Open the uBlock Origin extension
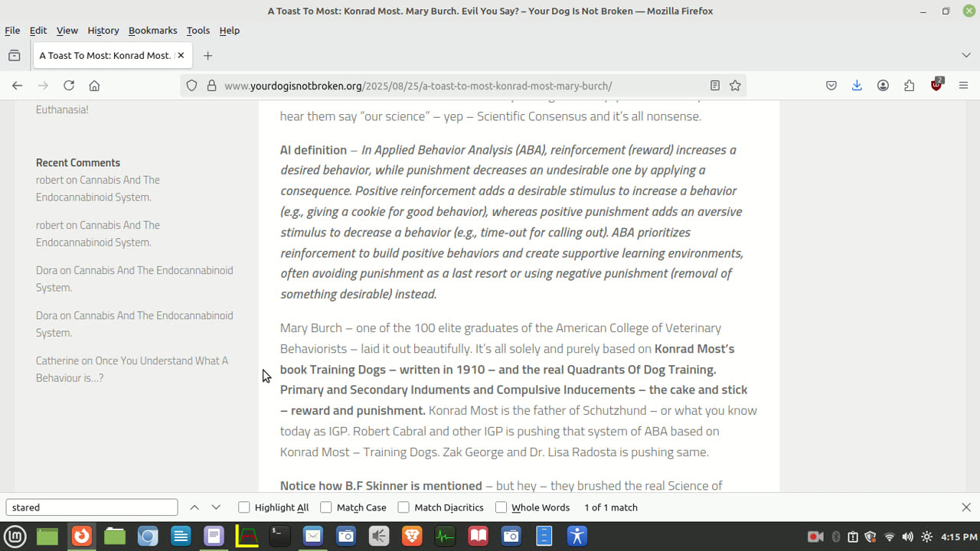 (936, 85)
